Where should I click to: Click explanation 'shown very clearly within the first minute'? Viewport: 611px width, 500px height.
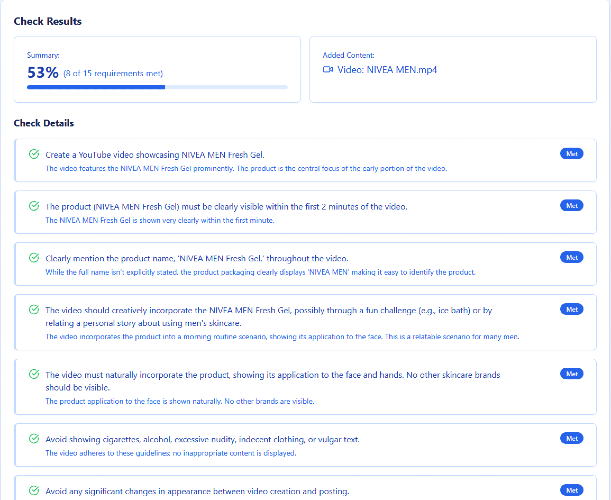click(x=160, y=221)
